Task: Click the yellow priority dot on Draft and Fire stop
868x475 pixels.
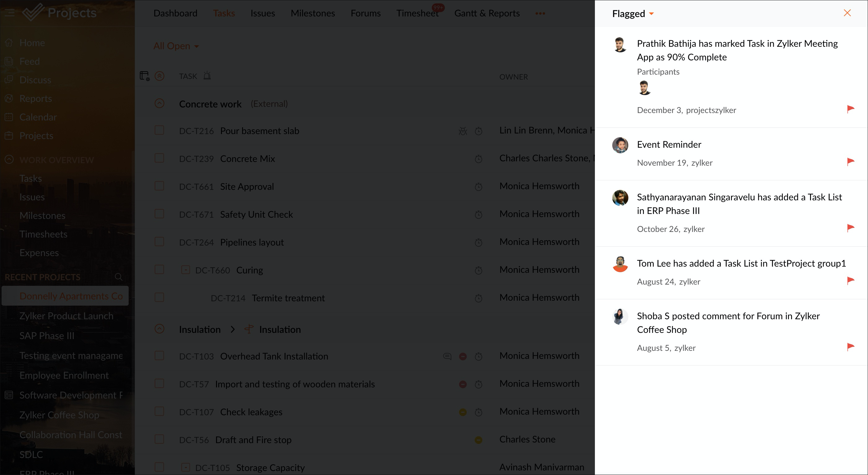Action: coord(478,440)
